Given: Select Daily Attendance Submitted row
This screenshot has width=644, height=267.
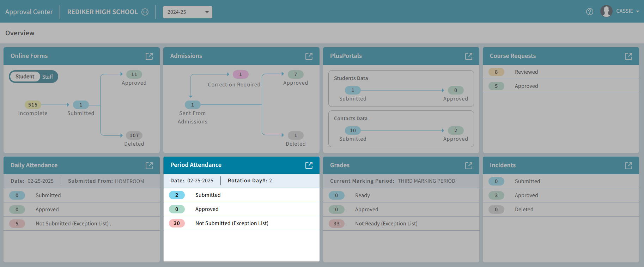Looking at the screenshot, I should 81,195.
